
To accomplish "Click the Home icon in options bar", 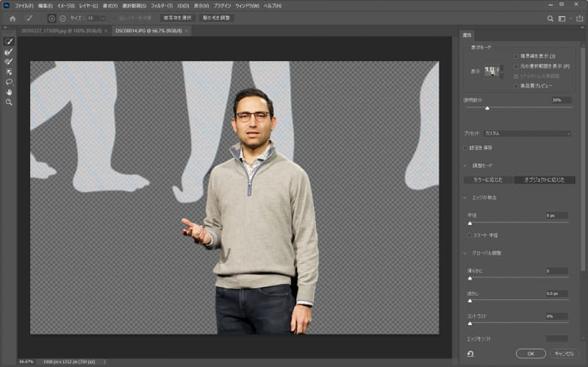I will tap(12, 18).
